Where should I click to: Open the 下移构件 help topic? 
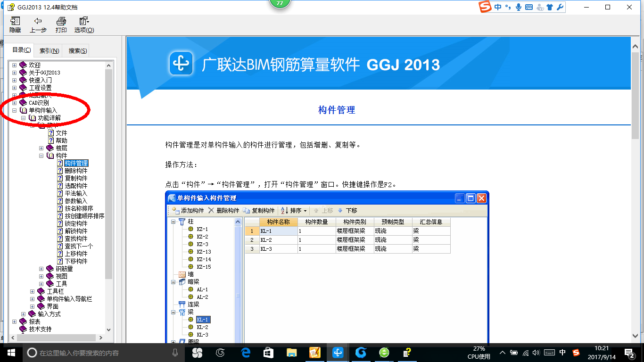point(76,261)
